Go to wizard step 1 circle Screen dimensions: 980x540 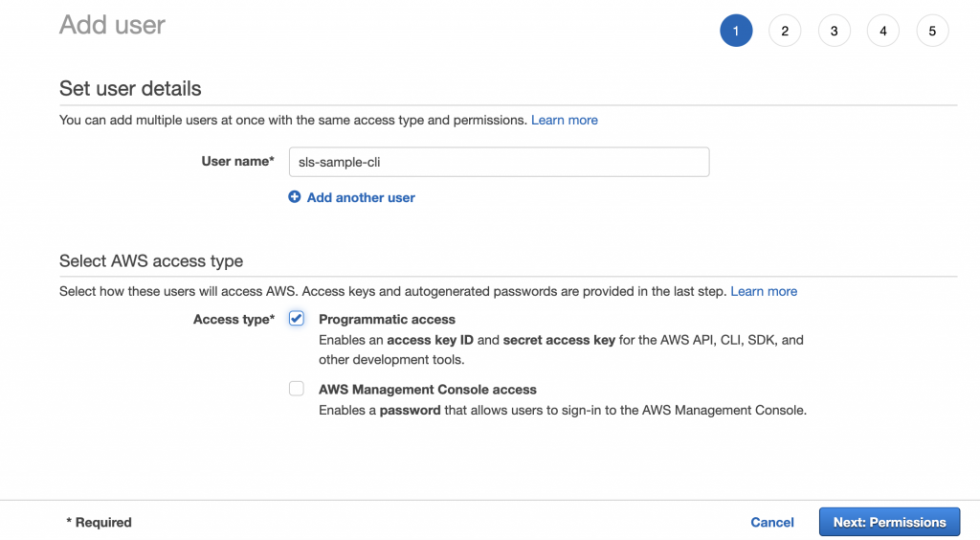coord(736,31)
